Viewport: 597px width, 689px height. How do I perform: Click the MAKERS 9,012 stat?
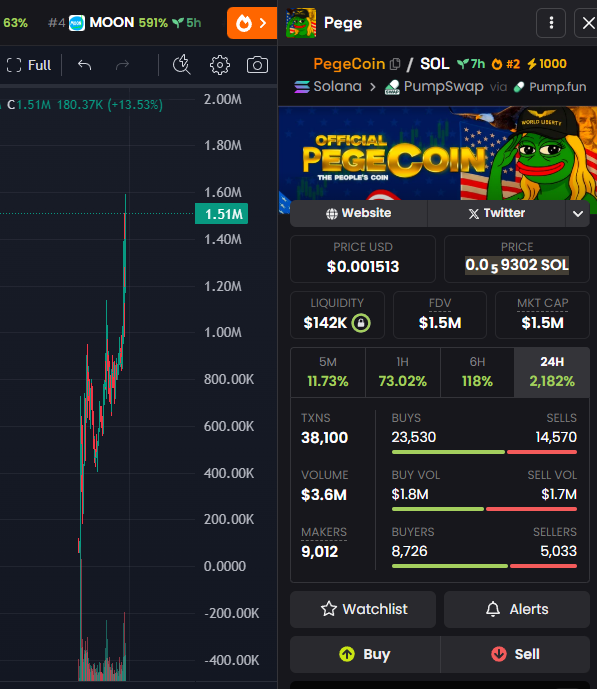pos(324,543)
